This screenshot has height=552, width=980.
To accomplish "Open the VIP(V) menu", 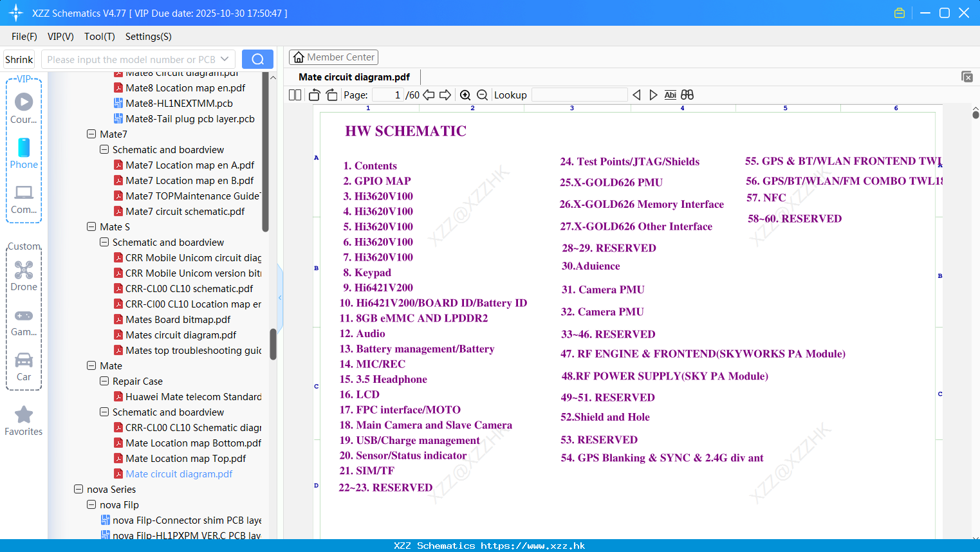I will pyautogui.click(x=60, y=37).
